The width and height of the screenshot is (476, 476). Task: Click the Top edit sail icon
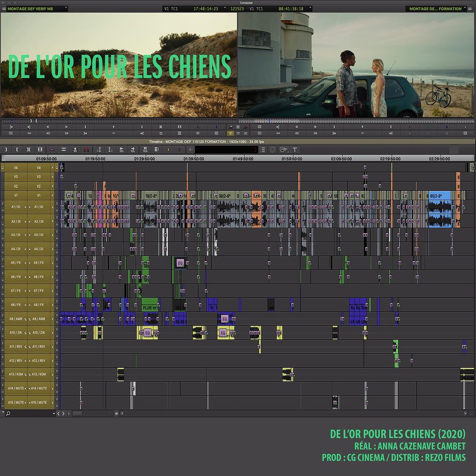99,149
